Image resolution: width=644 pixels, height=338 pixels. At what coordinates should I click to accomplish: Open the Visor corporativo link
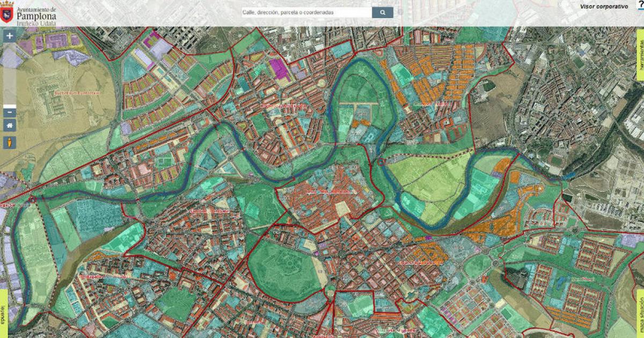pos(603,6)
